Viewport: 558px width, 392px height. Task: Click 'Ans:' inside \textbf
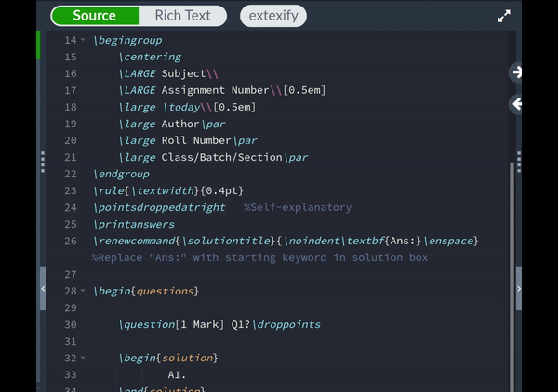click(403, 241)
